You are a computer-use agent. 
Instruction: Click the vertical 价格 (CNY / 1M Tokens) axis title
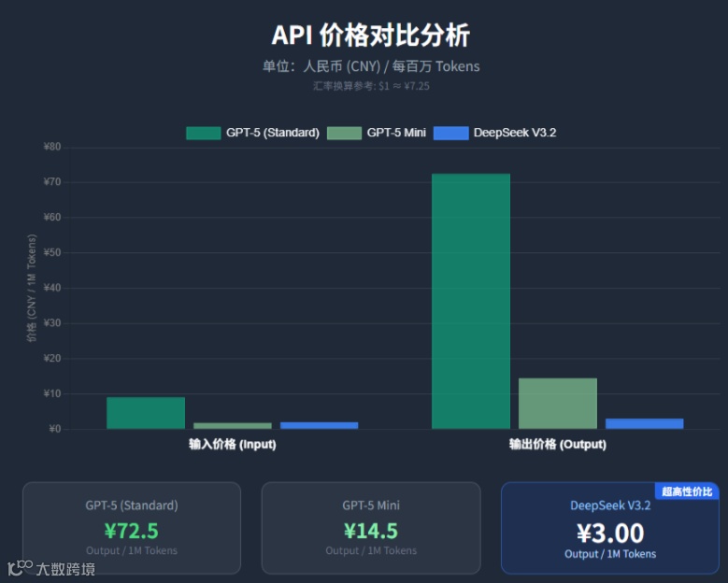[x=31, y=288]
